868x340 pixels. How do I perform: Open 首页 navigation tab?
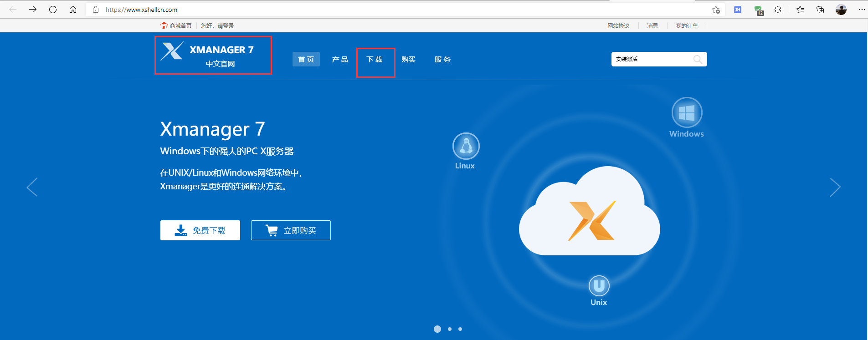[306, 59]
